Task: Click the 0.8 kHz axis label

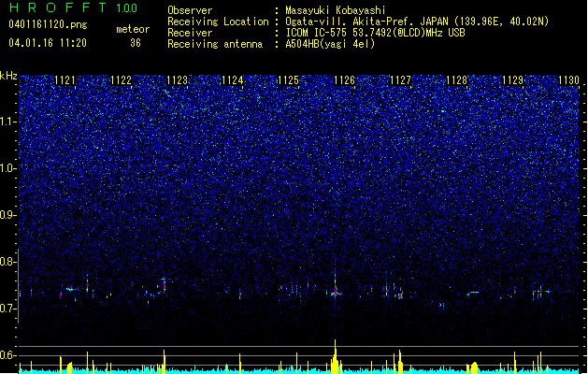Action: [7, 262]
